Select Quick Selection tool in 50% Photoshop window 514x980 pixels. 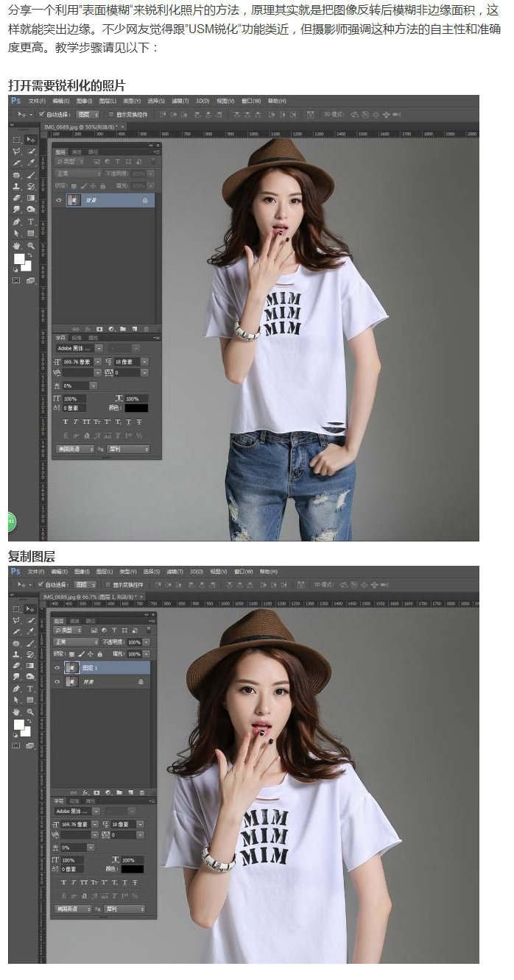point(30,152)
